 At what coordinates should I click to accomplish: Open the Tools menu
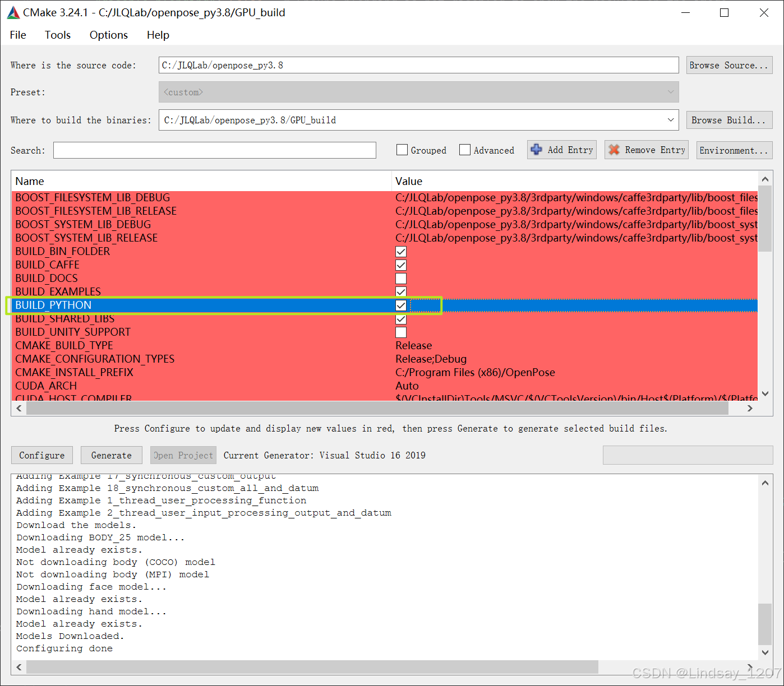pos(58,35)
